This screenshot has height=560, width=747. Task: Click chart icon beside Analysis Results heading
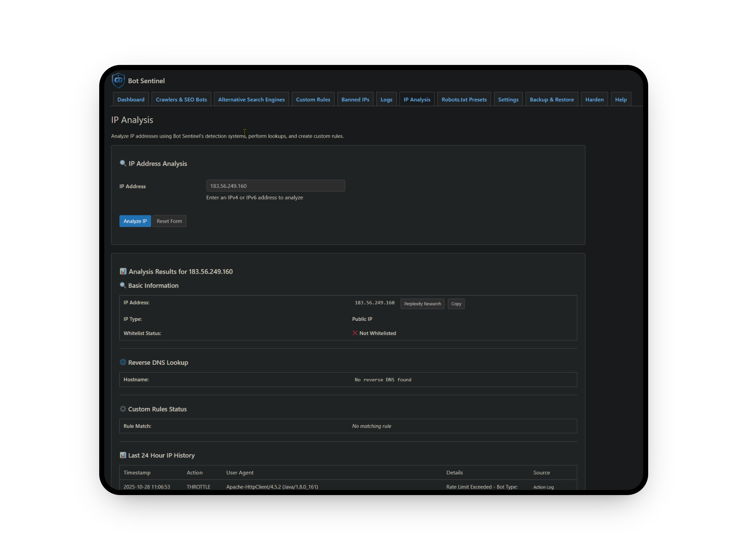point(123,271)
